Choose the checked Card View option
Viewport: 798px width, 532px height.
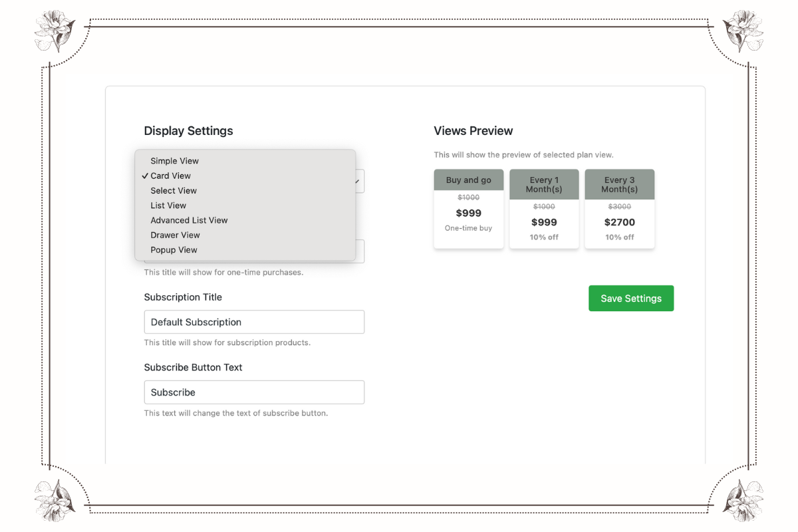coord(171,176)
